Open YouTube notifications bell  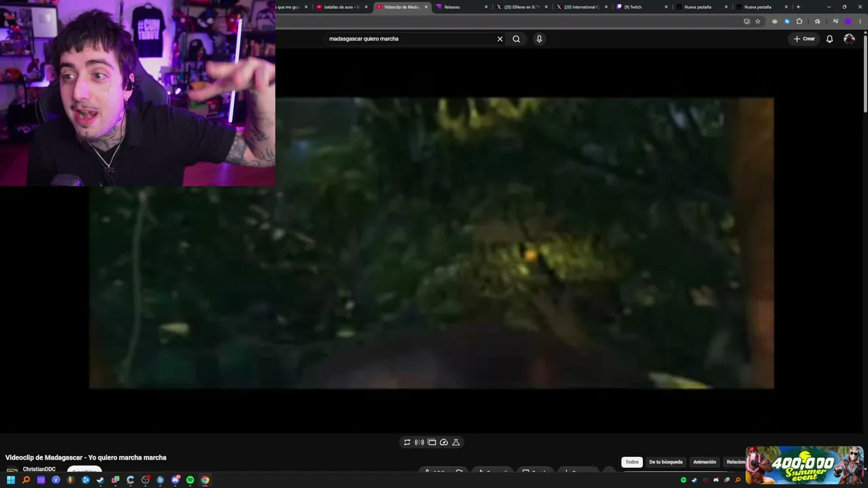pos(829,39)
